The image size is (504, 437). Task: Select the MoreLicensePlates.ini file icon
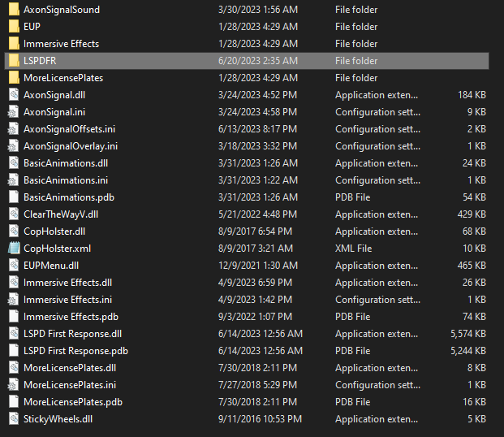pos(14,385)
